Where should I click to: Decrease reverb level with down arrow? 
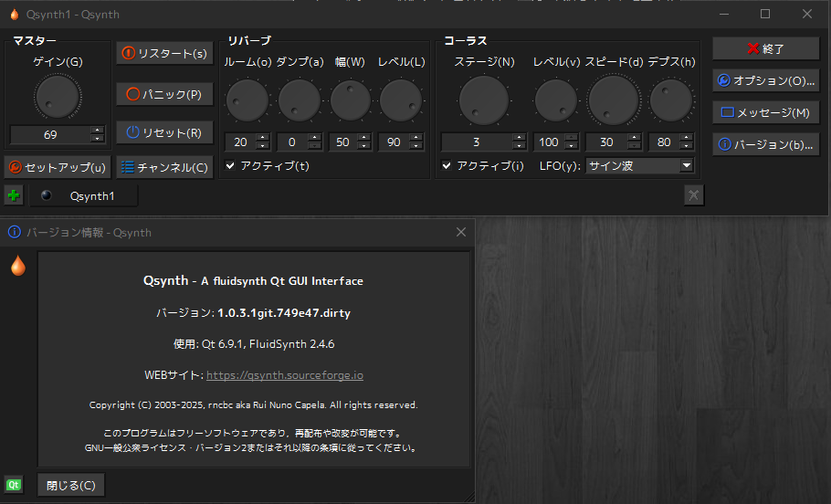(x=416, y=146)
